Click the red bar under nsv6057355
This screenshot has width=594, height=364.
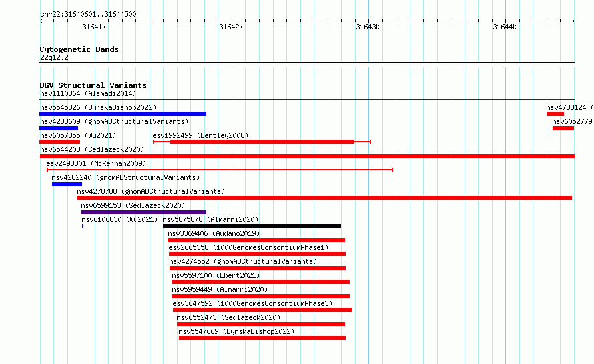coord(59,142)
